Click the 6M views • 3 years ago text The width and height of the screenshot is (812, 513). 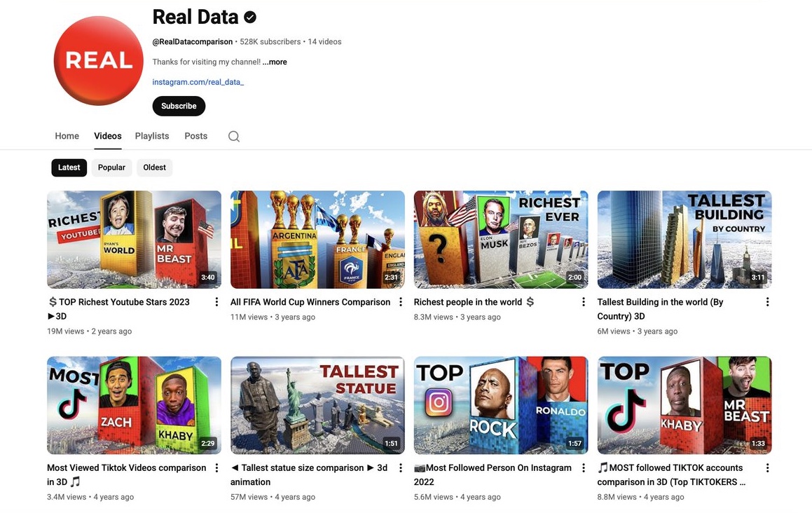(637, 331)
